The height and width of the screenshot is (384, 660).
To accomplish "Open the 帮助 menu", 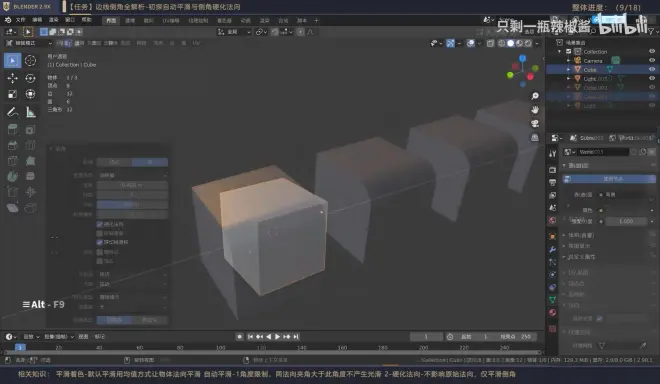I will [86, 20].
